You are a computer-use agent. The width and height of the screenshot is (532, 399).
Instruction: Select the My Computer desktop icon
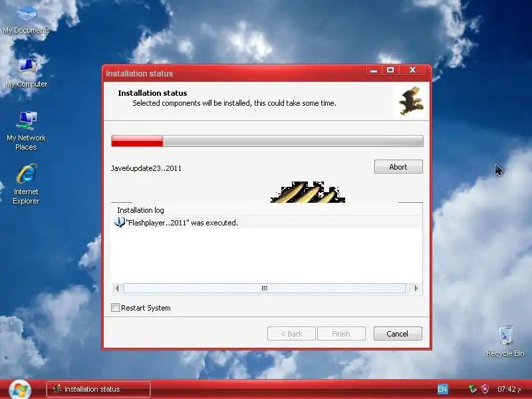(x=26, y=73)
